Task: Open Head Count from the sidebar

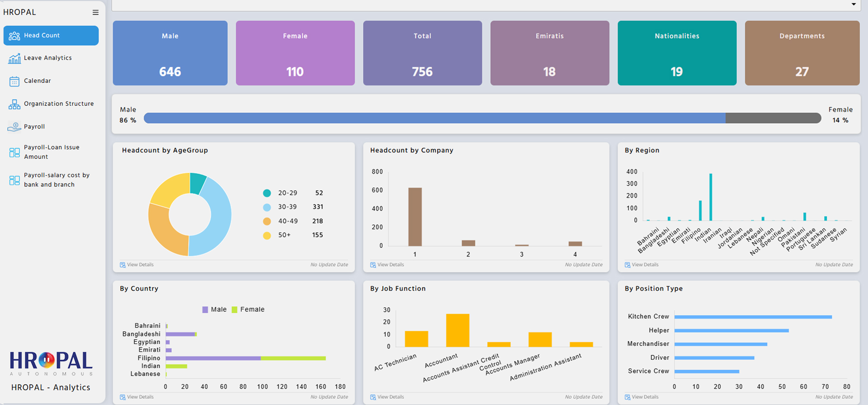Action: click(51, 35)
